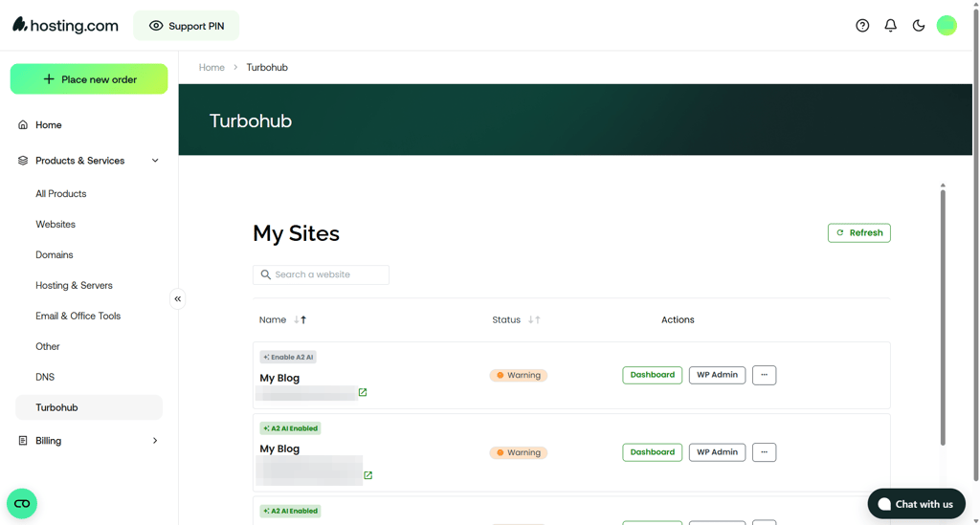This screenshot has width=980, height=525.
Task: Click the Actions column header
Action: pyautogui.click(x=678, y=319)
